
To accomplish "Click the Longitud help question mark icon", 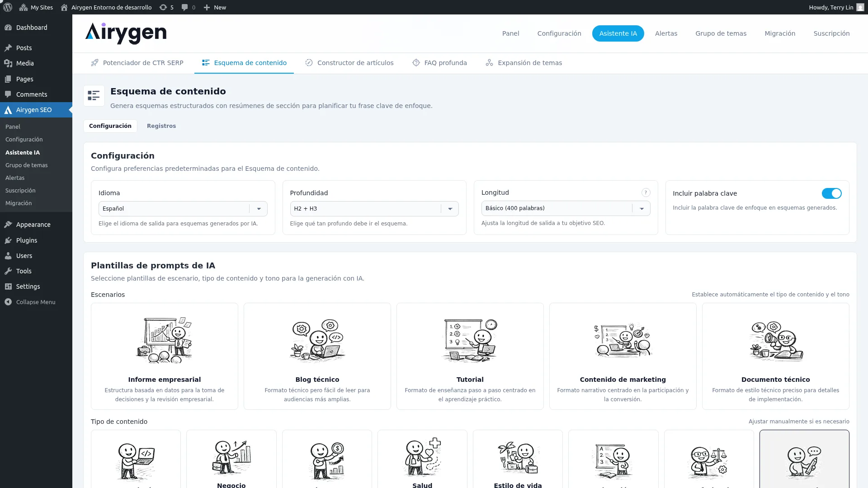I will click(x=646, y=192).
